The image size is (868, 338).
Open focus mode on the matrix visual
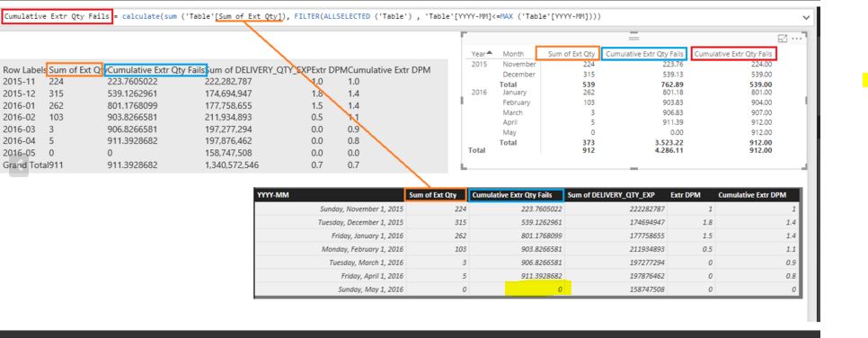tap(783, 39)
